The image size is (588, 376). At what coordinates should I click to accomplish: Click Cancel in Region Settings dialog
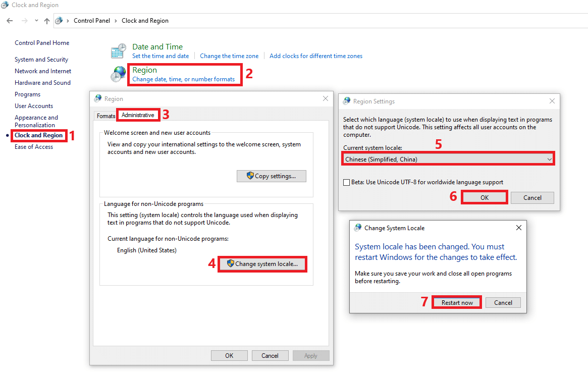pos(532,197)
